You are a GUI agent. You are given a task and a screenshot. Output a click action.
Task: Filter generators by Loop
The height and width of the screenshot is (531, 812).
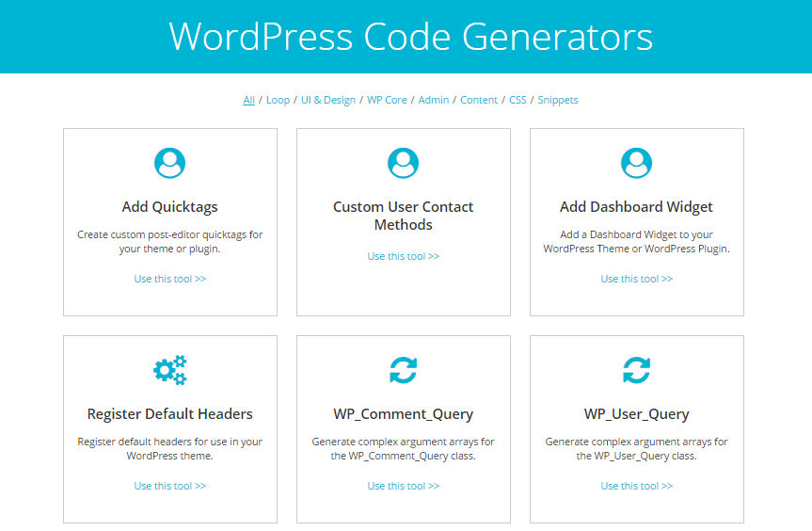coord(279,100)
